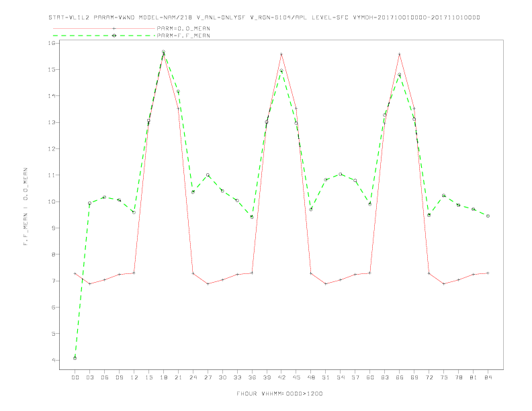The width and height of the screenshot is (532, 411).
Task: Click the red O_MEAN marker at hour 51
Action: [x=326, y=284]
